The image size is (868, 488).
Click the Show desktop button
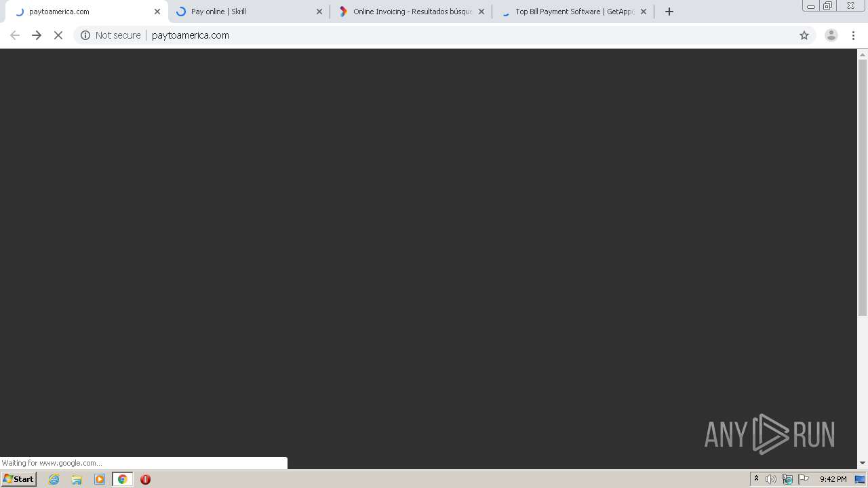[x=861, y=479]
